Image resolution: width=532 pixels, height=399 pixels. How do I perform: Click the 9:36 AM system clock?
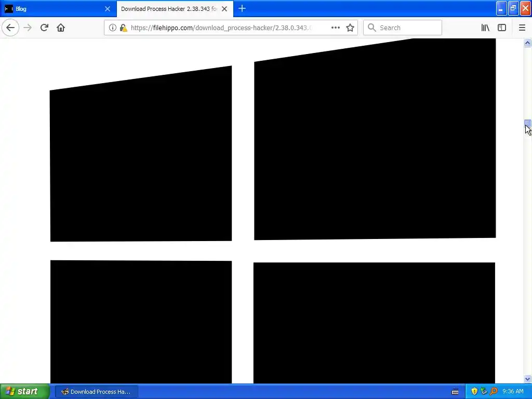(513, 392)
